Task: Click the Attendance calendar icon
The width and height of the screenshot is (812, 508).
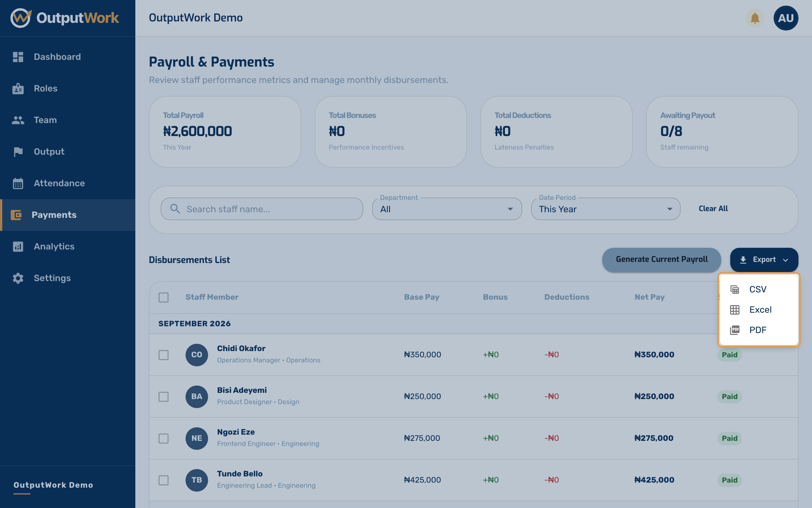Action: click(18, 183)
